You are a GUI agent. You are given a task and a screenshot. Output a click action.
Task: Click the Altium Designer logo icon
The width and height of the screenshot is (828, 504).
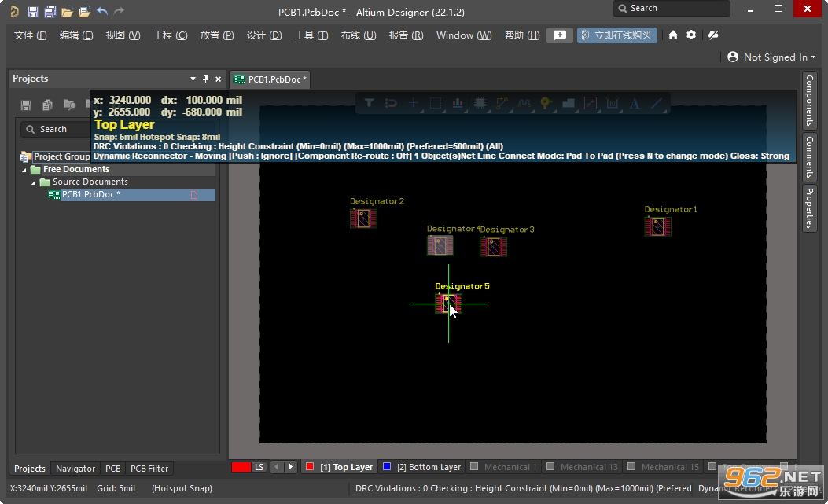(14, 11)
